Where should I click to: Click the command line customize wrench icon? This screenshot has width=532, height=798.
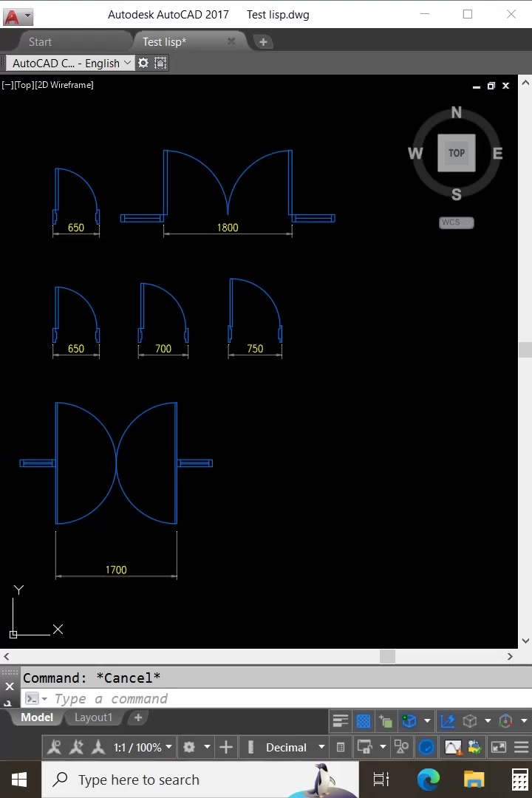coord(9,703)
